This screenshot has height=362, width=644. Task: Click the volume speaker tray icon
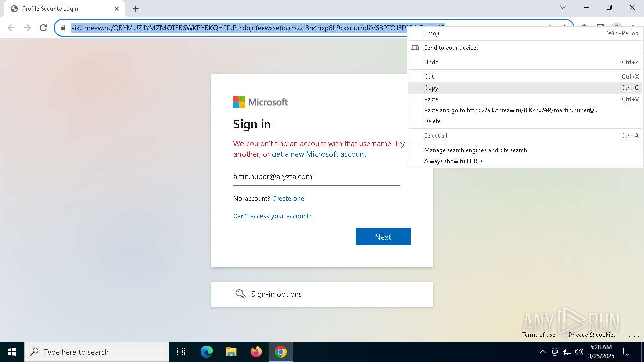click(x=579, y=352)
